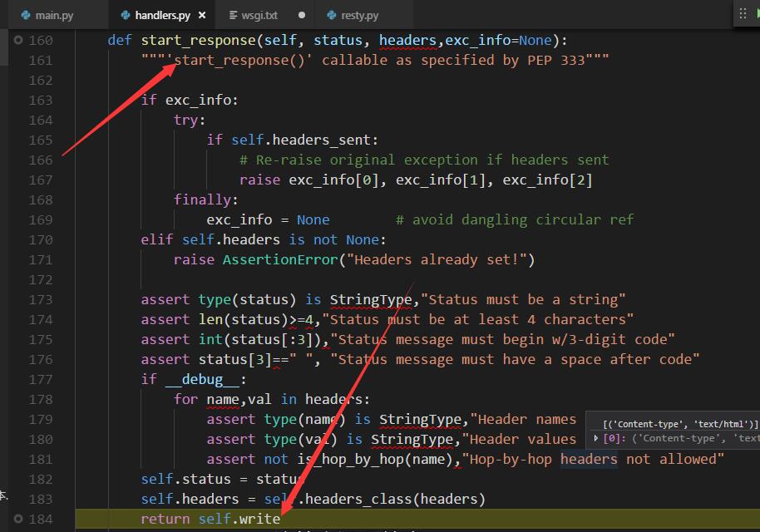760x532 pixels.
Task: Click the headers_class call on line 183
Action: tap(358, 499)
